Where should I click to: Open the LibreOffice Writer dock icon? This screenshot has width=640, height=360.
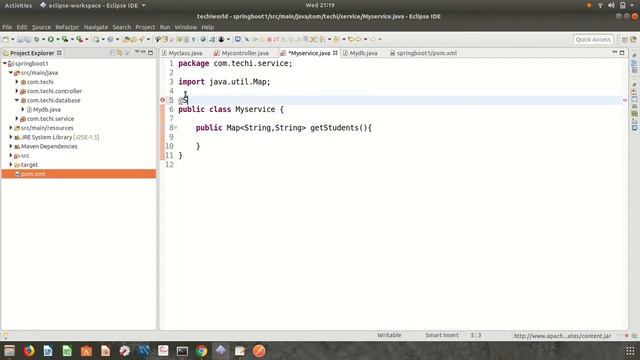tap(48, 351)
